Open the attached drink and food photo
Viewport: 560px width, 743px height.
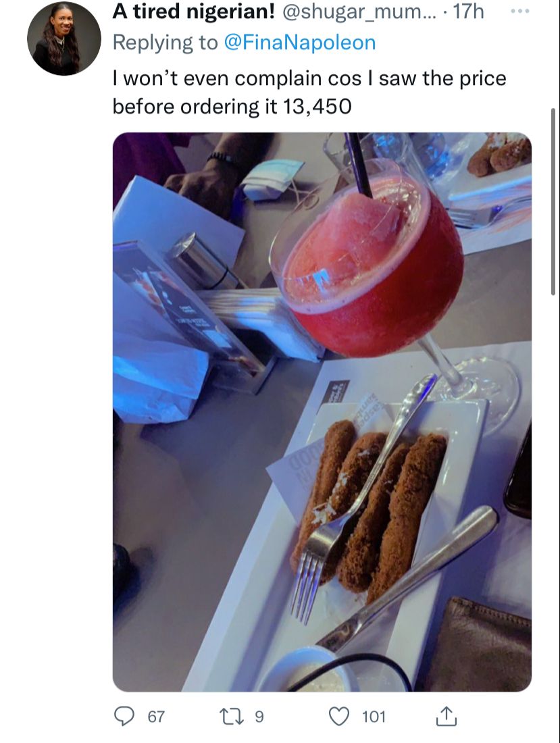click(x=322, y=412)
